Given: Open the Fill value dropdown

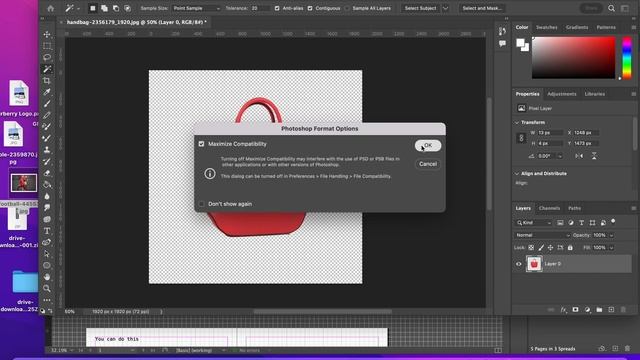Looking at the screenshot, I should [x=611, y=248].
